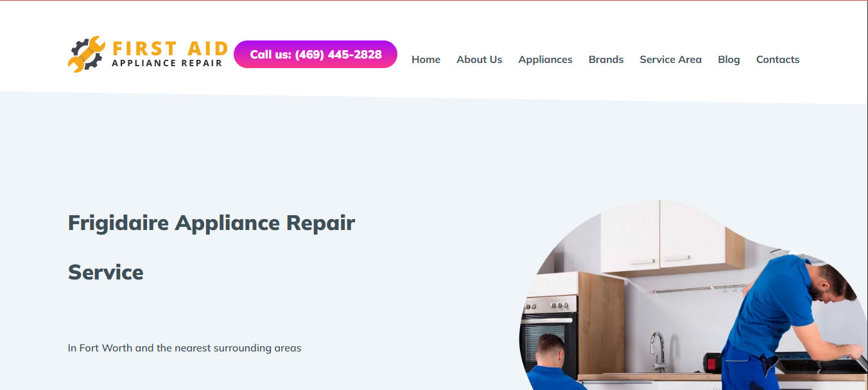The height and width of the screenshot is (390, 868).
Task: Click the wrench and gear logo icon
Action: pyautogui.click(x=87, y=54)
